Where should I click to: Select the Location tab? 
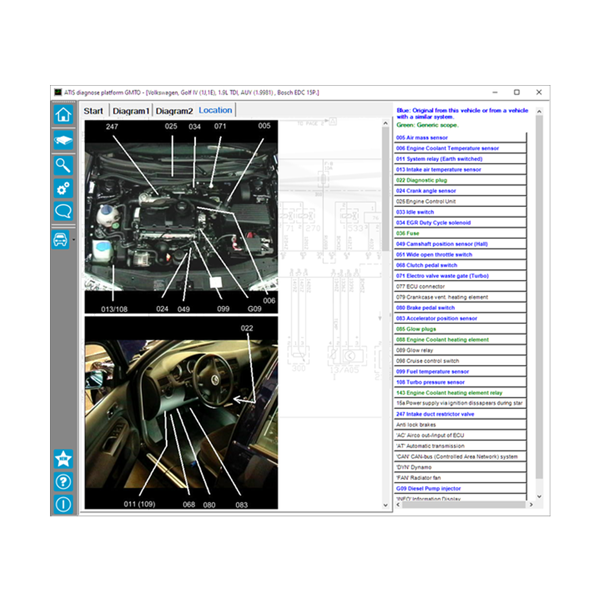click(x=215, y=110)
